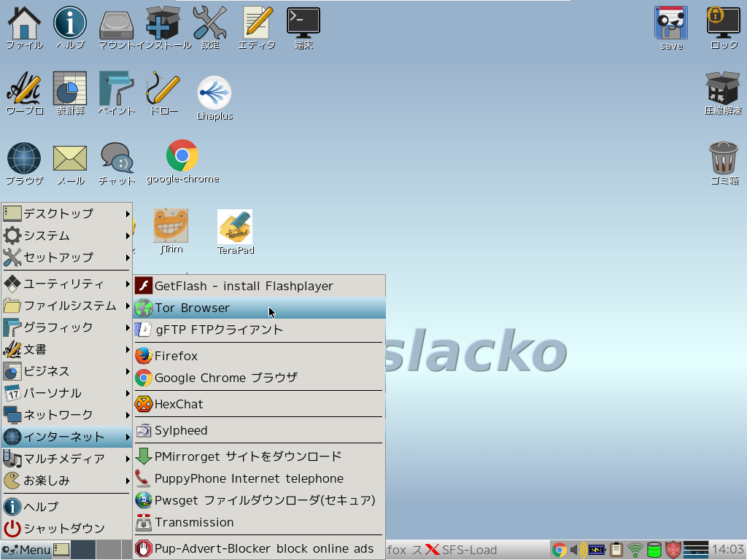
Task: Expand the 文書 submenu
Action: [x=66, y=349]
